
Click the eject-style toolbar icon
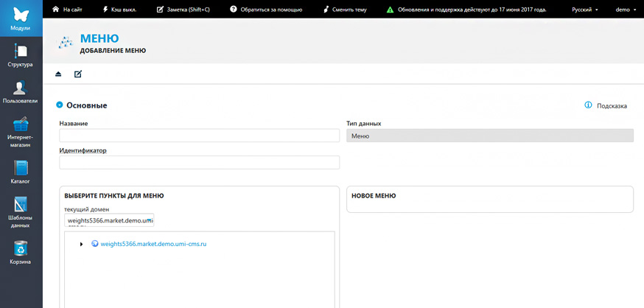[x=58, y=74]
